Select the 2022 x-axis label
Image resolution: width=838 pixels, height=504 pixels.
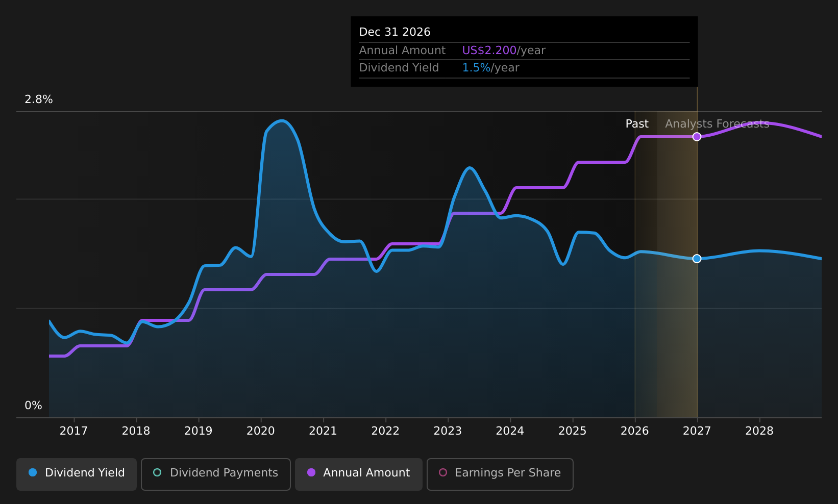[x=385, y=431]
